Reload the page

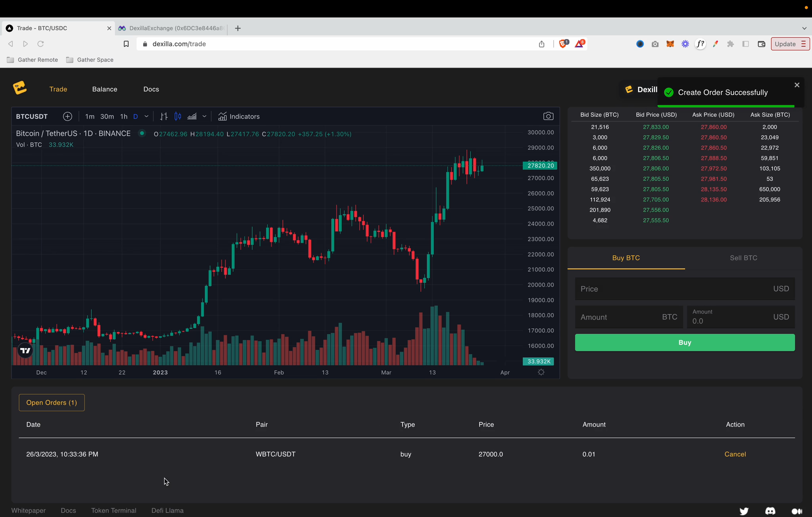(x=40, y=44)
